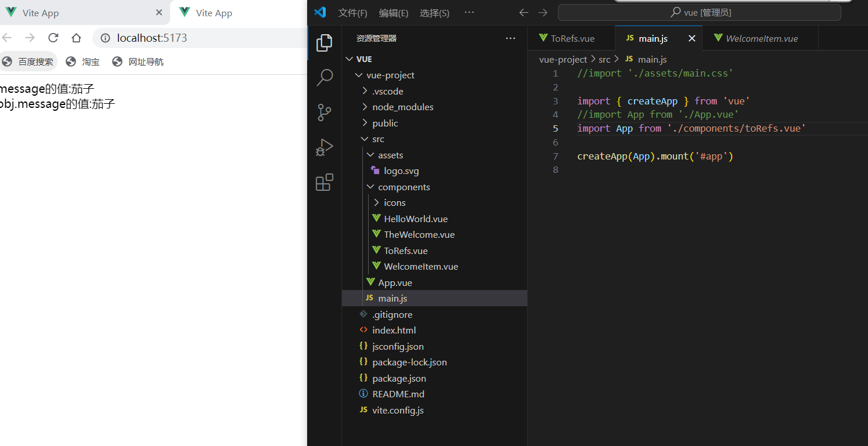Place cursor on createApp(App).mount line
The image size is (868, 446).
[655, 156]
